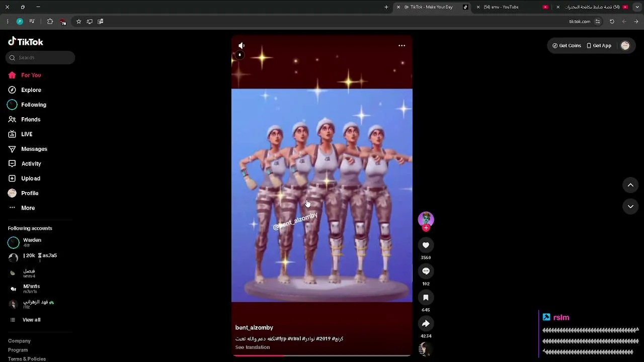Click the #2019 hashtag in the caption

point(323,339)
